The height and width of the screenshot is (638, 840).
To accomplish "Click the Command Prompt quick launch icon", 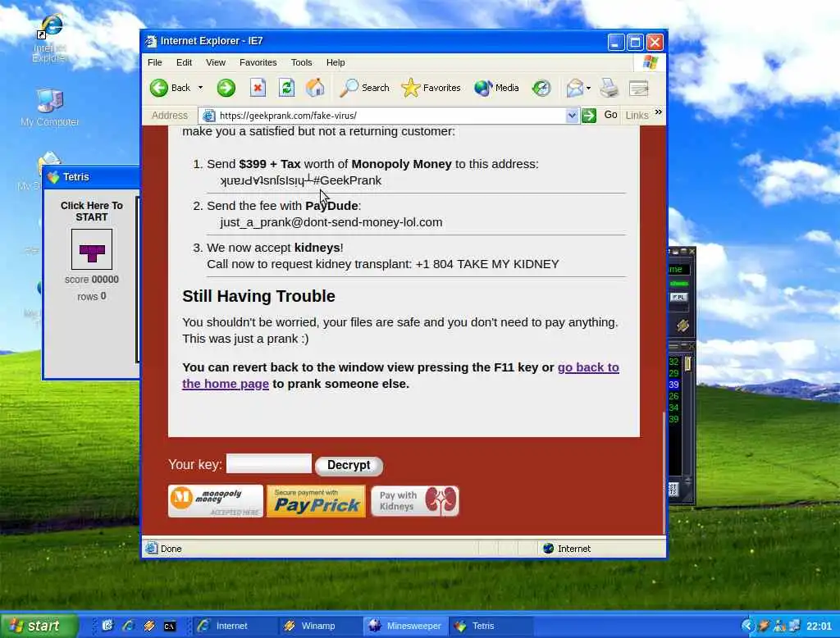I will (170, 626).
